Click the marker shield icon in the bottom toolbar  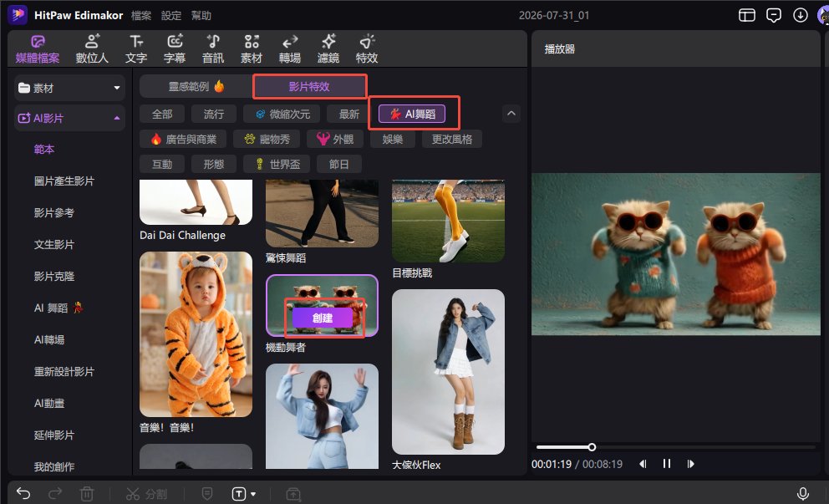pos(207,494)
